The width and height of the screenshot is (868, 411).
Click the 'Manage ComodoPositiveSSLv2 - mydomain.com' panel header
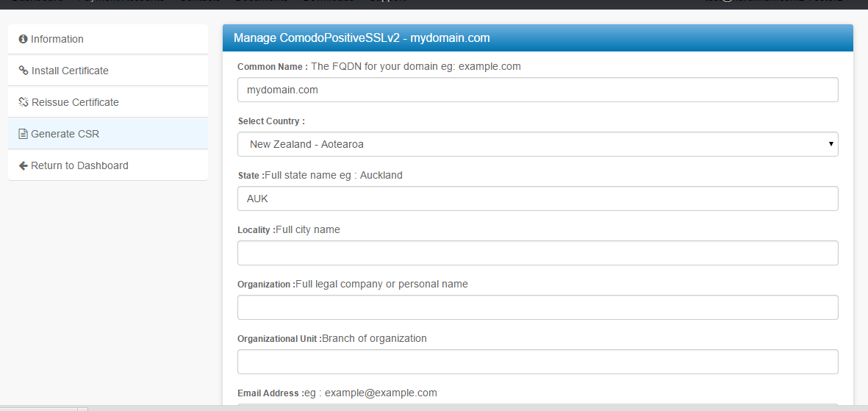click(x=537, y=37)
